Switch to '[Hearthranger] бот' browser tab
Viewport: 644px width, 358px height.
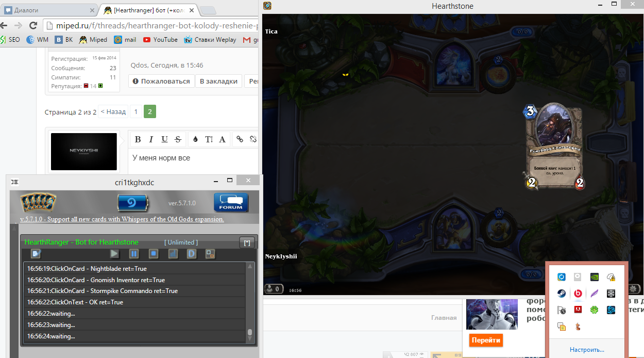pyautogui.click(x=148, y=10)
